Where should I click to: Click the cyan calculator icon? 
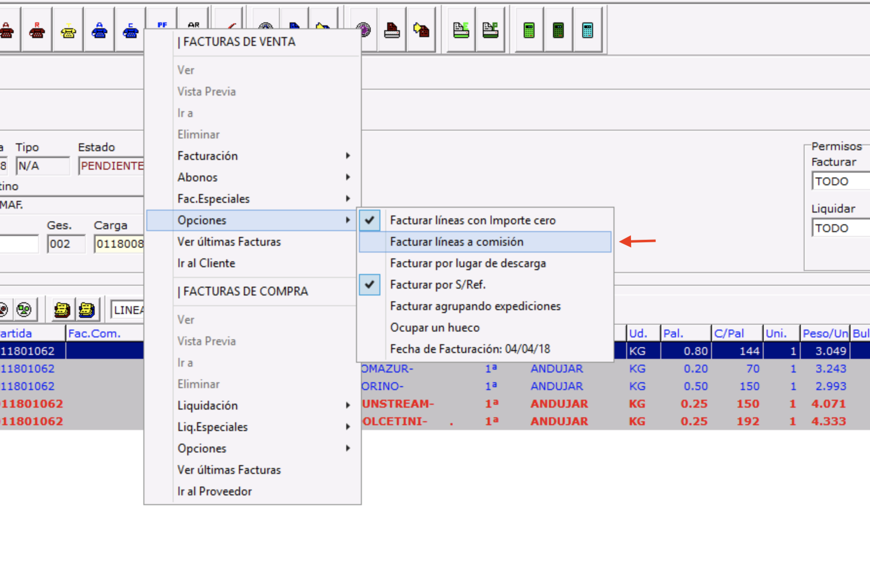[587, 30]
